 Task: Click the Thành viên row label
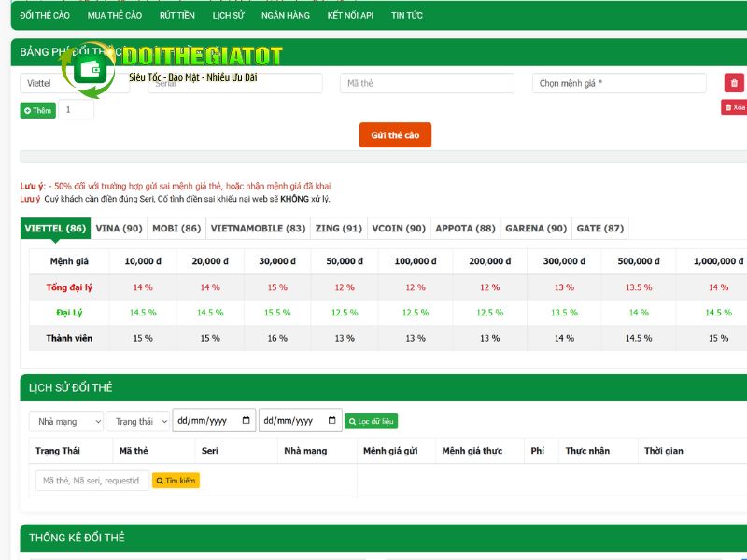[x=69, y=338]
